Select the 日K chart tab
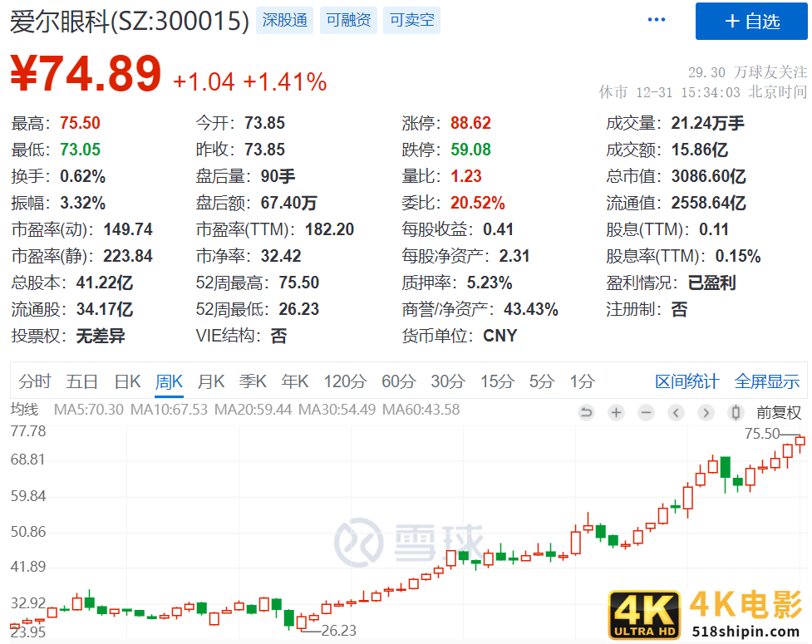 [127, 381]
